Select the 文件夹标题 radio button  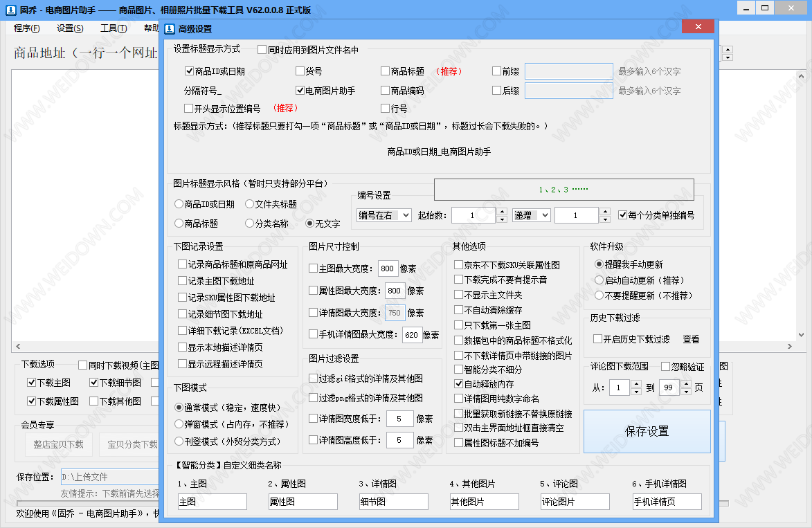click(x=250, y=204)
